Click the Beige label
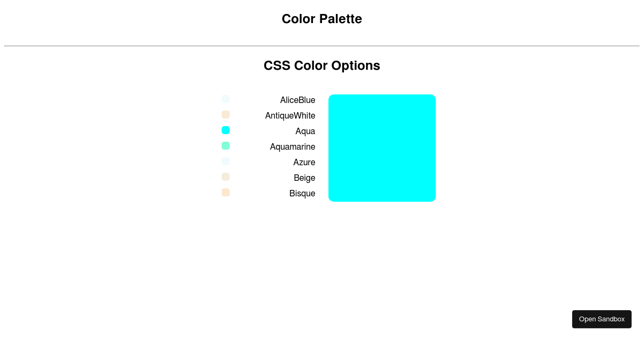The width and height of the screenshot is (644, 338). coord(304,178)
